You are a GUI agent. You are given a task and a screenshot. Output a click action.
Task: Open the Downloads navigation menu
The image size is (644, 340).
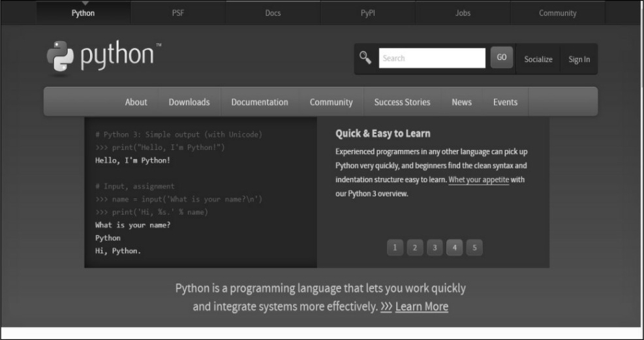pyautogui.click(x=189, y=102)
